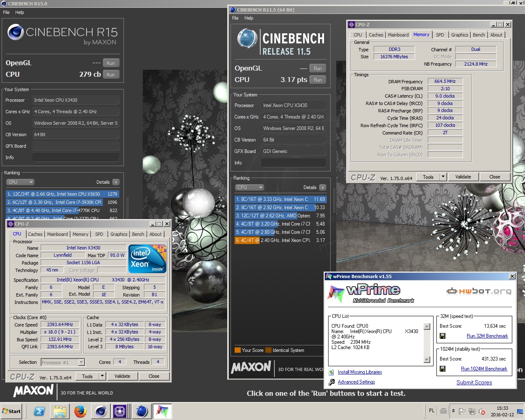Click the on-screen keyboard tray icon
The height and width of the screenshot is (420, 525).
[x=443, y=411]
